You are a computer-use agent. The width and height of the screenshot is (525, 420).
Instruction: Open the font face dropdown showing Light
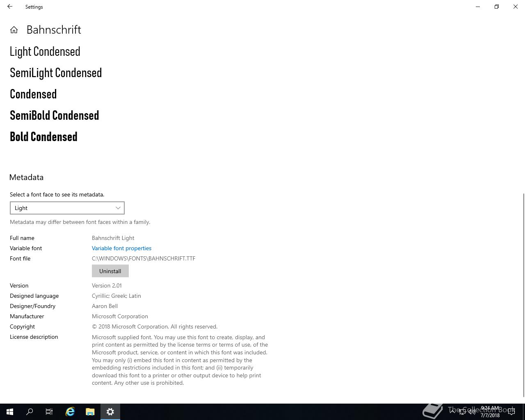pyautogui.click(x=67, y=208)
